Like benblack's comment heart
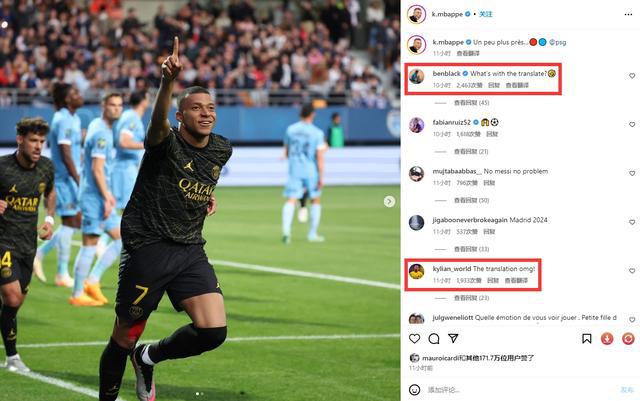 [x=632, y=76]
